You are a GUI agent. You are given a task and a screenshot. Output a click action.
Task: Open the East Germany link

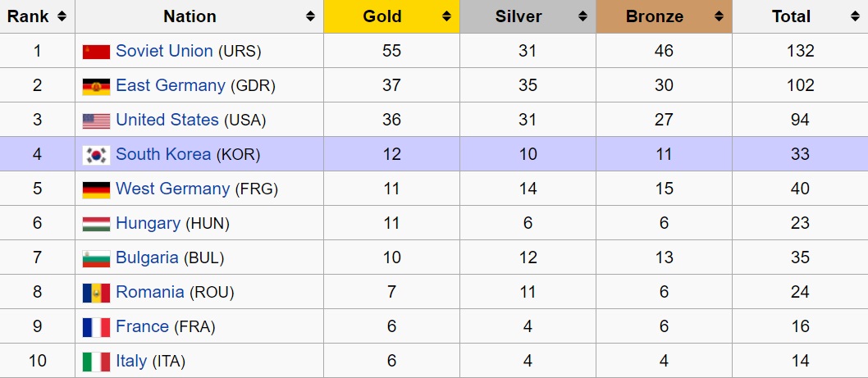click(x=171, y=85)
